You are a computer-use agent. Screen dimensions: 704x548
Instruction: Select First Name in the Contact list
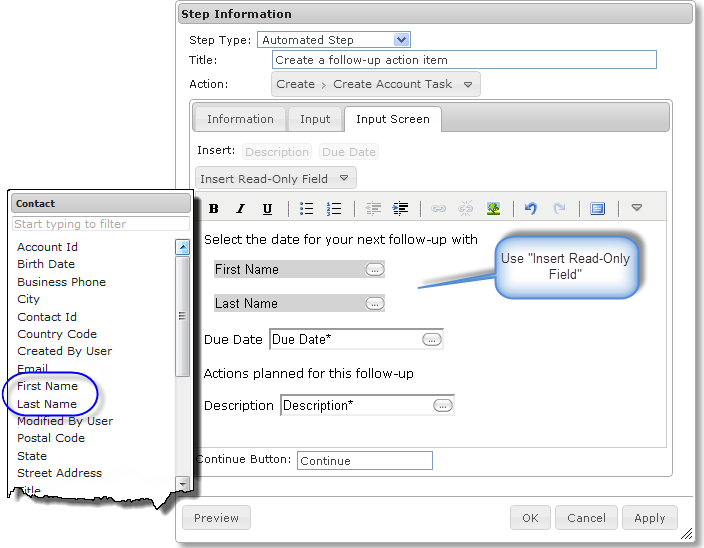[47, 386]
